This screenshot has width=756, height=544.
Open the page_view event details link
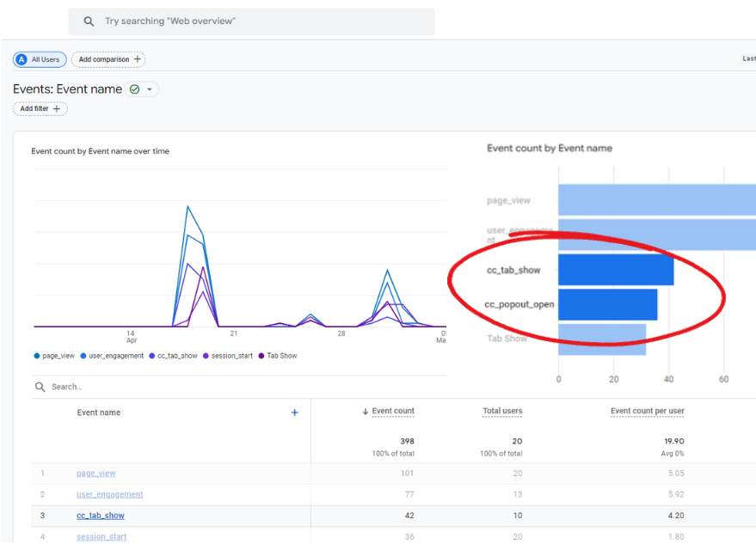pos(95,473)
